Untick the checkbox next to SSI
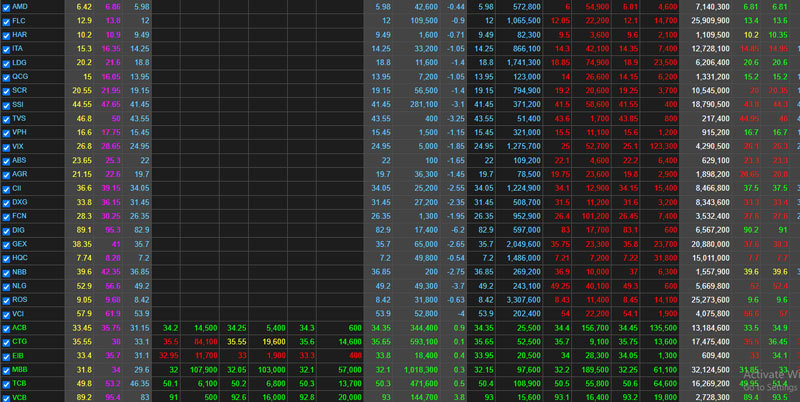 pyautogui.click(x=6, y=104)
